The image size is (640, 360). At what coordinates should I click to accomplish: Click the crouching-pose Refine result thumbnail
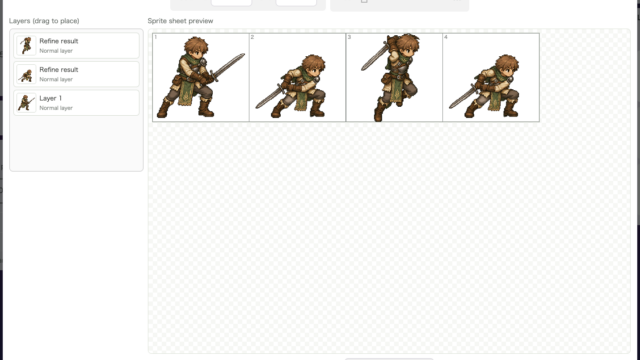pos(26,74)
